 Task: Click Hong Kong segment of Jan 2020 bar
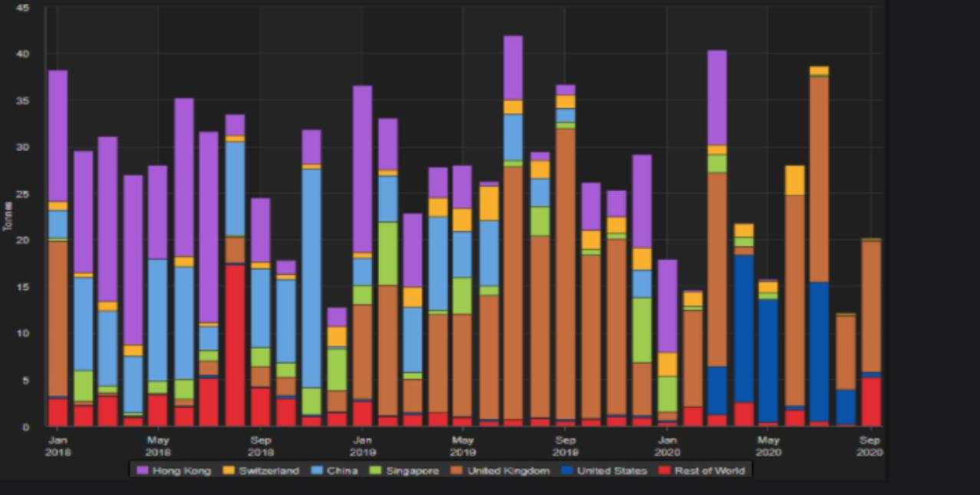click(667, 306)
